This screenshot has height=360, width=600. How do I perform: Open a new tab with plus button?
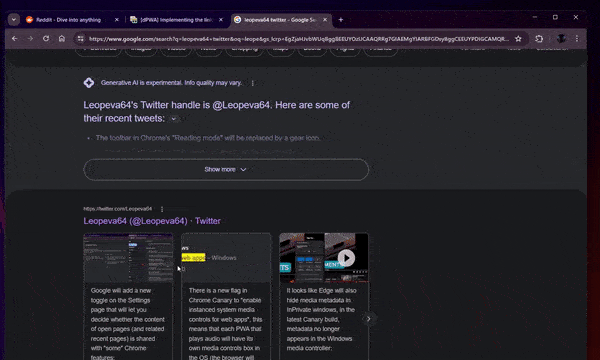[341, 20]
